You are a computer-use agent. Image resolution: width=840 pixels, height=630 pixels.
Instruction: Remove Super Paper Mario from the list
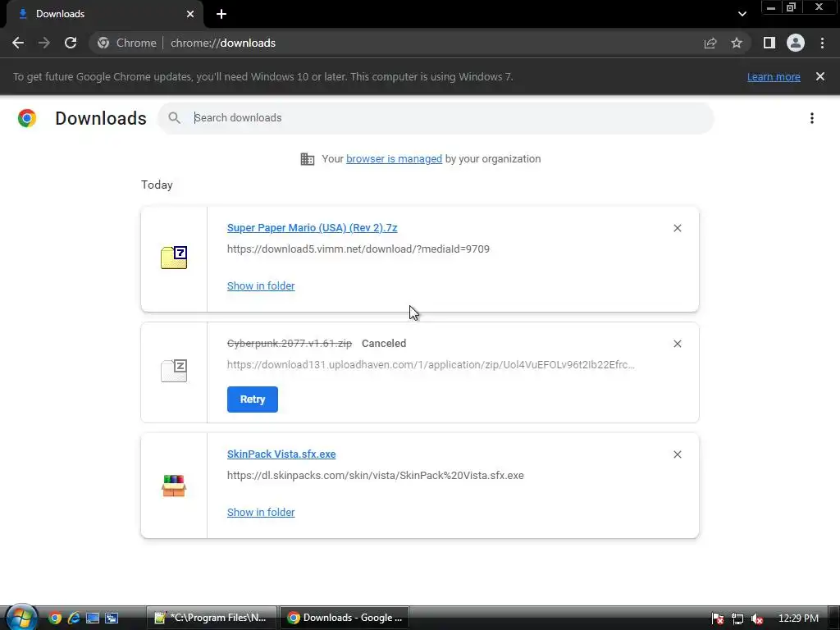(677, 228)
